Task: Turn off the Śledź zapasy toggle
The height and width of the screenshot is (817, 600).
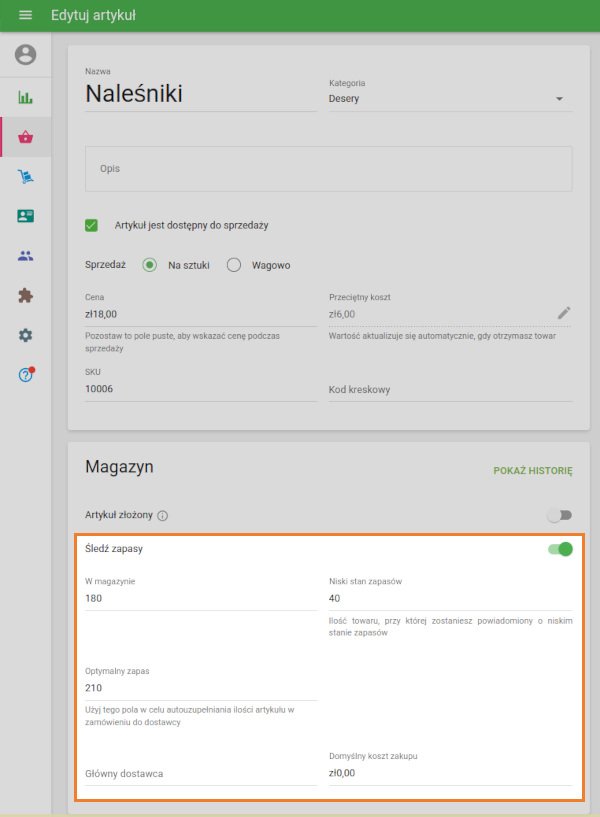Action: [559, 549]
